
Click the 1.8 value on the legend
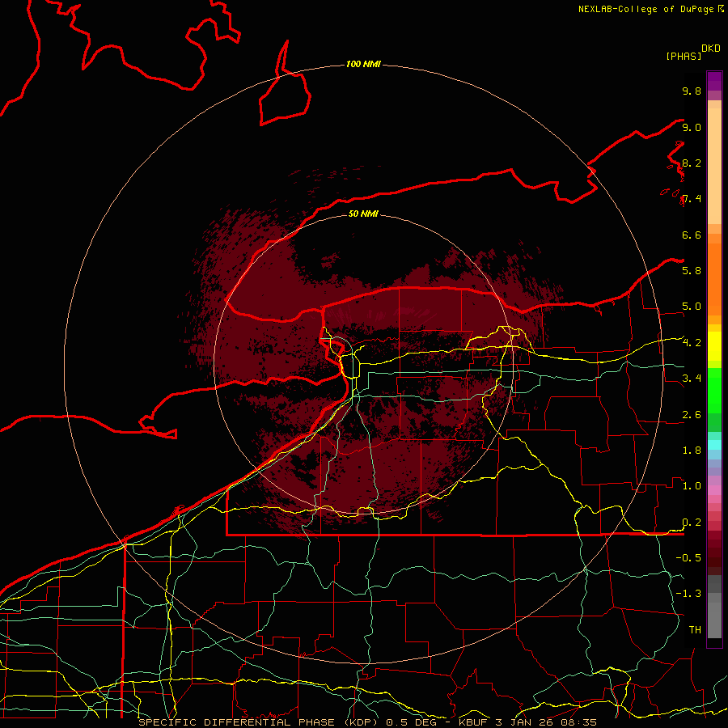[692, 451]
